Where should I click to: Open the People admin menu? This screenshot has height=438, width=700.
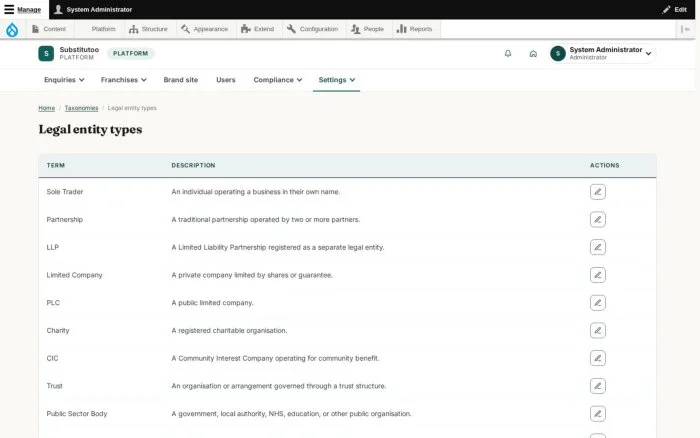click(x=367, y=29)
